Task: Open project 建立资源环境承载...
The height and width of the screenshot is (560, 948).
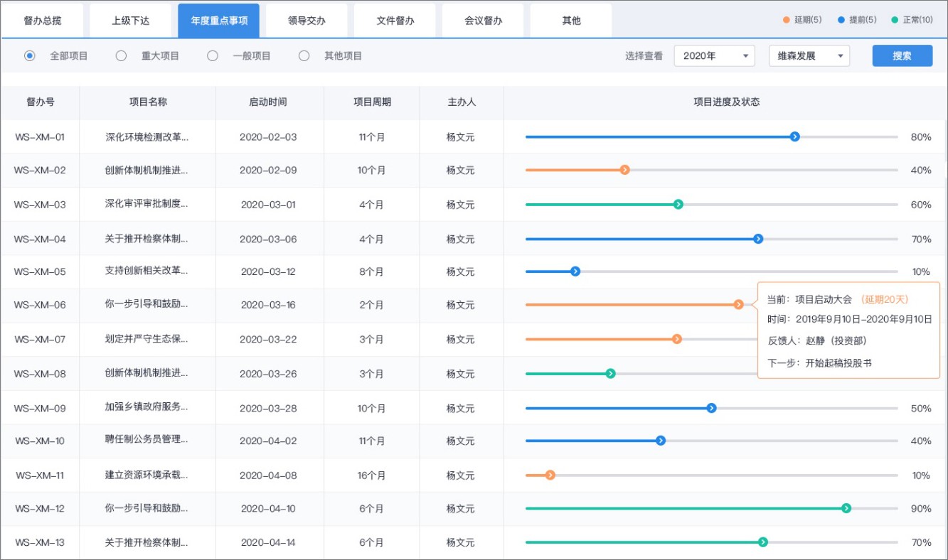Action: point(147,475)
